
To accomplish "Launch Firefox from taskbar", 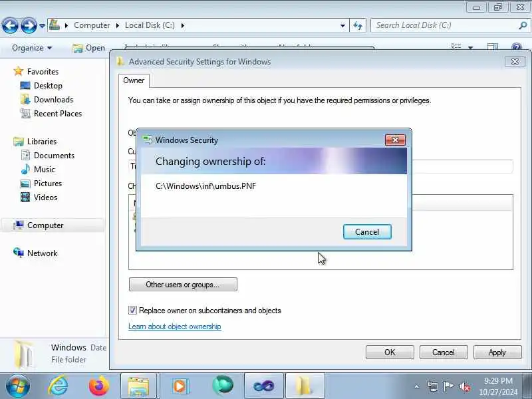I will pos(98,386).
